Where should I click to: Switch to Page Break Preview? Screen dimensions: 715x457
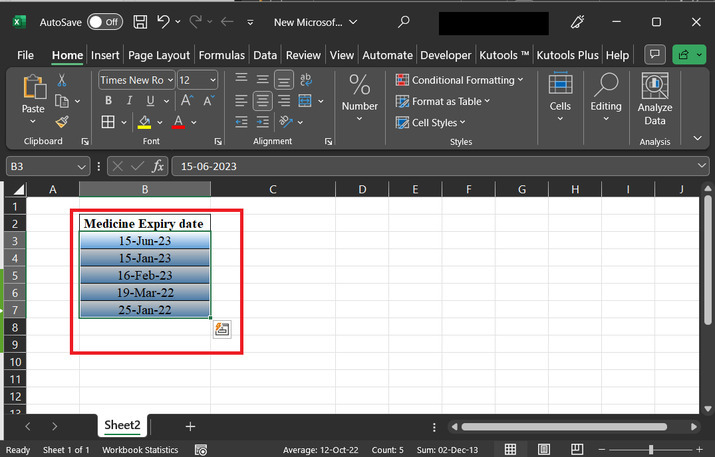(577, 450)
